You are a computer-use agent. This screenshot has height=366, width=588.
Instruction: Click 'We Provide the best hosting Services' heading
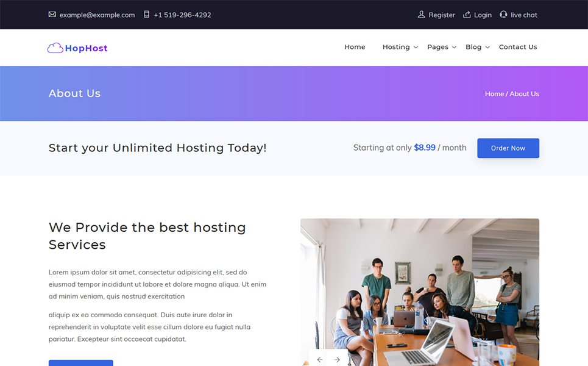click(x=147, y=235)
